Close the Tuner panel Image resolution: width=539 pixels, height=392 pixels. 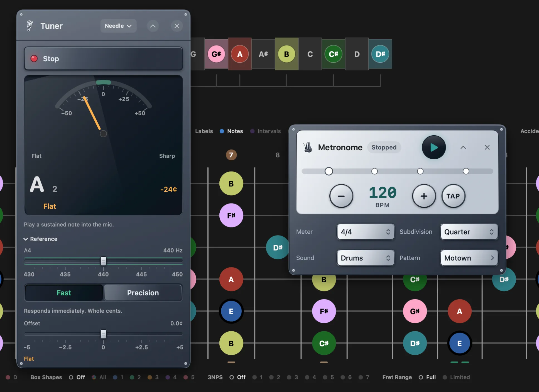tap(177, 26)
